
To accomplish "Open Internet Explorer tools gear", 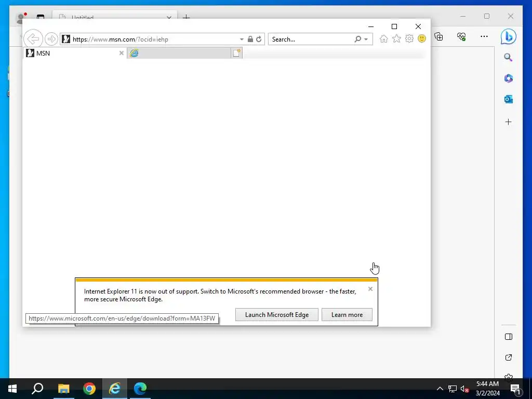I will click(x=409, y=38).
